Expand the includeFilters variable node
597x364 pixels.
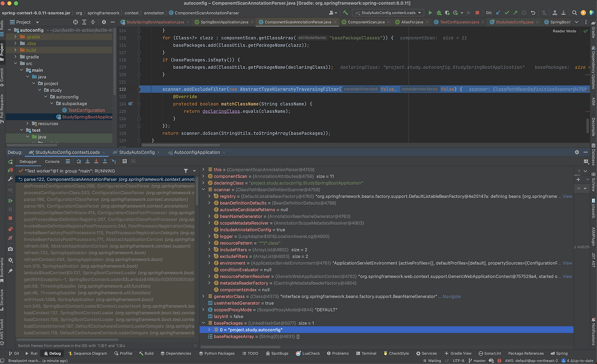coord(210,250)
